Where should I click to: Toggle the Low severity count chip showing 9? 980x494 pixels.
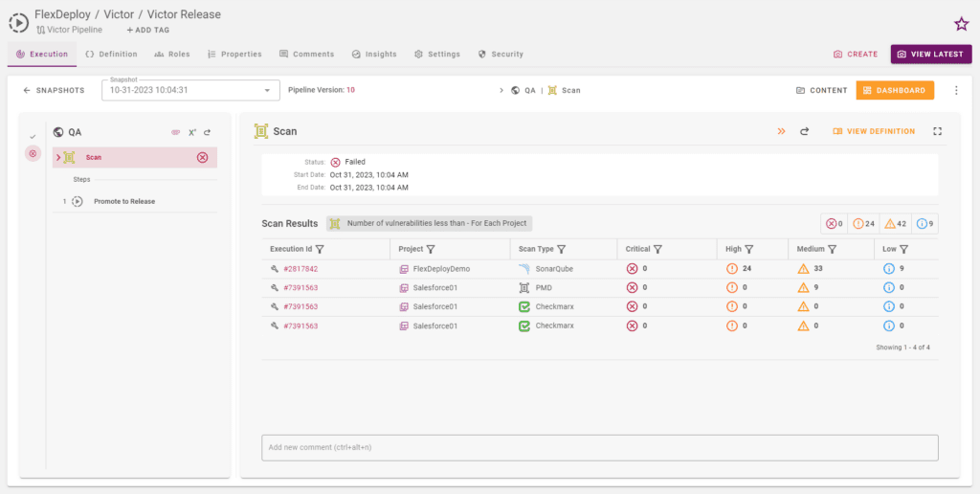925,223
